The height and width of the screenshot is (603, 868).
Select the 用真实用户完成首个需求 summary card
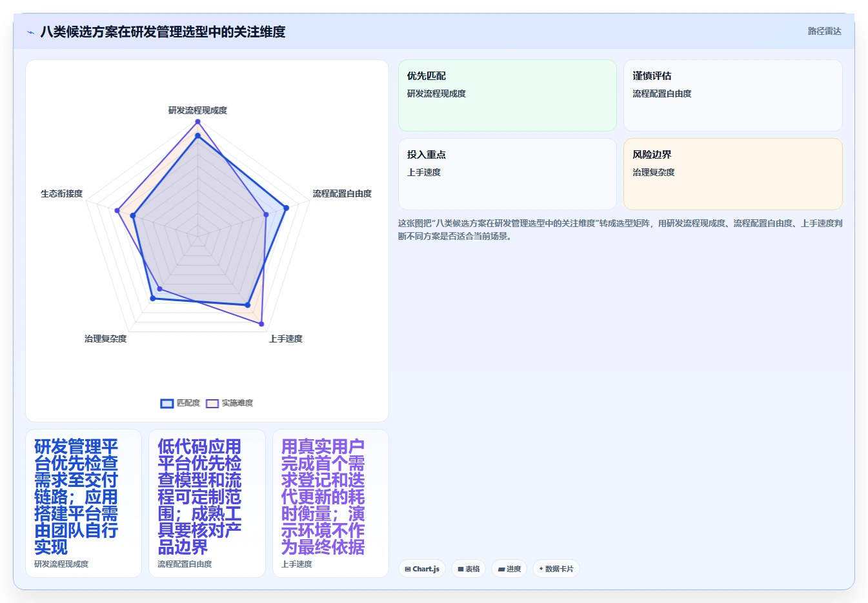click(x=330, y=503)
